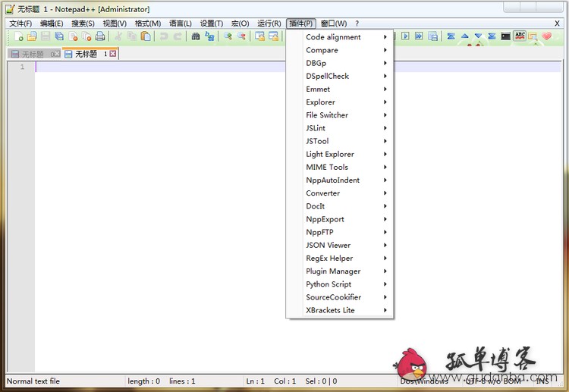Open the RegEx Helper menu entry

[340, 259]
